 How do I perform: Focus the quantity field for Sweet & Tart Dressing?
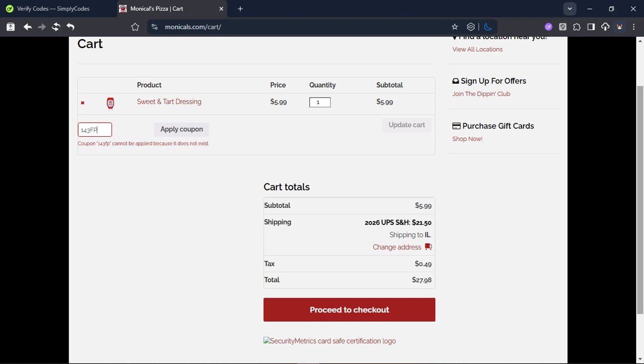320,102
